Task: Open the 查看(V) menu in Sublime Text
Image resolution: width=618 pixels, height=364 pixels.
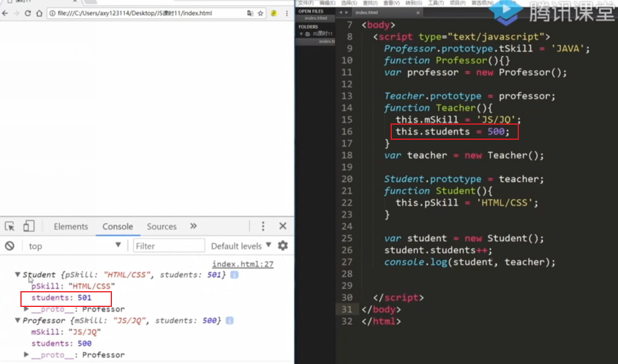Action: pos(391,3)
